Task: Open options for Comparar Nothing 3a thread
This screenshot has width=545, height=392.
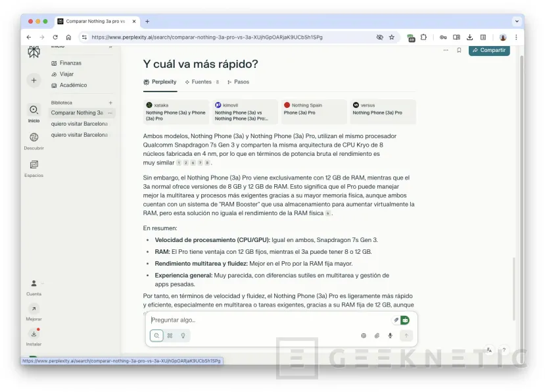Action: [x=110, y=112]
